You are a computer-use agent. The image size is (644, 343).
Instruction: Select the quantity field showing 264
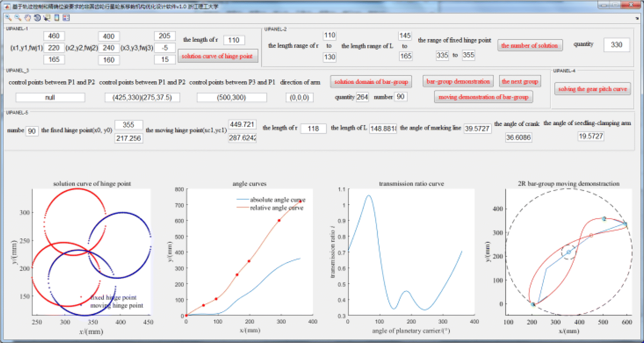[362, 97]
